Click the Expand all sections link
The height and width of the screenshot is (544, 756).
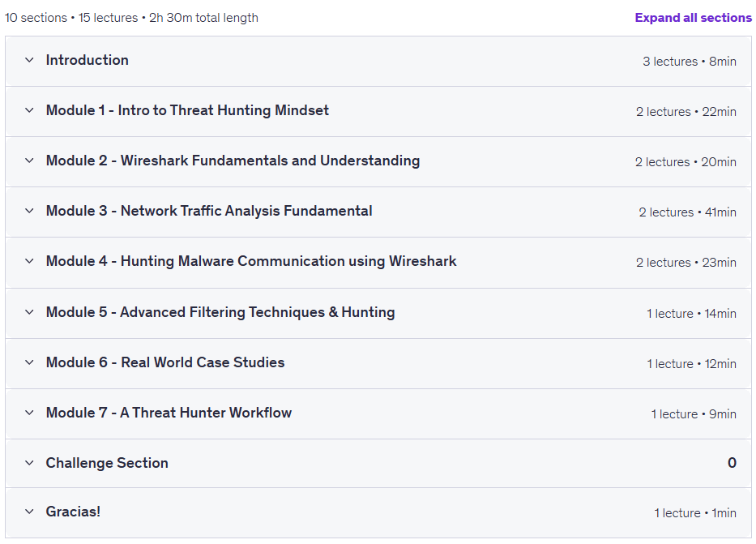693,18
